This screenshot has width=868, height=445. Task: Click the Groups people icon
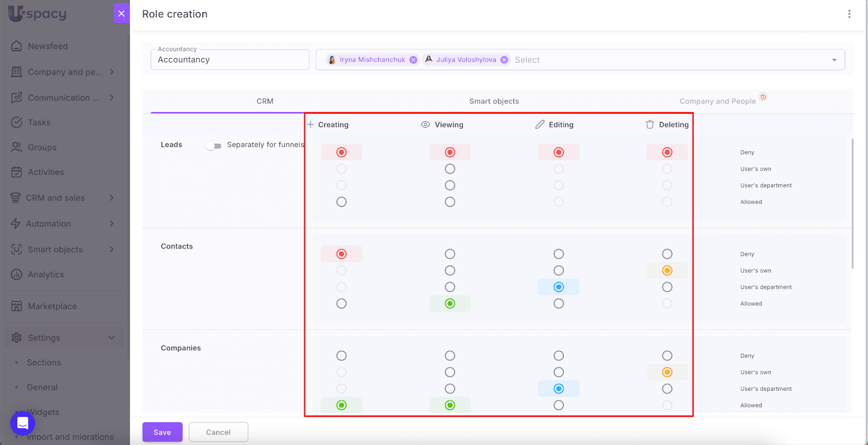(17, 147)
